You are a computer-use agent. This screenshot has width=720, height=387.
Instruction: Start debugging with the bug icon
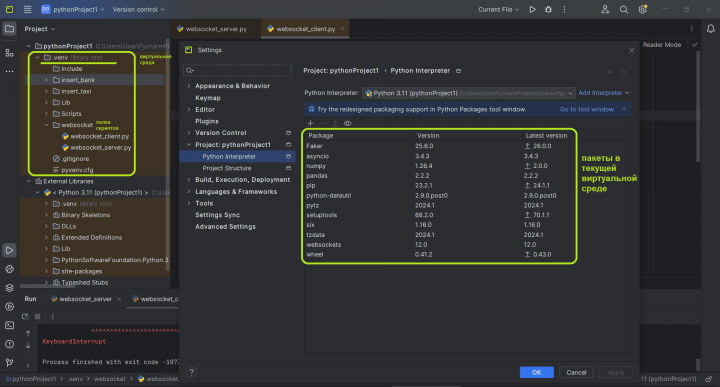pyautogui.click(x=548, y=9)
